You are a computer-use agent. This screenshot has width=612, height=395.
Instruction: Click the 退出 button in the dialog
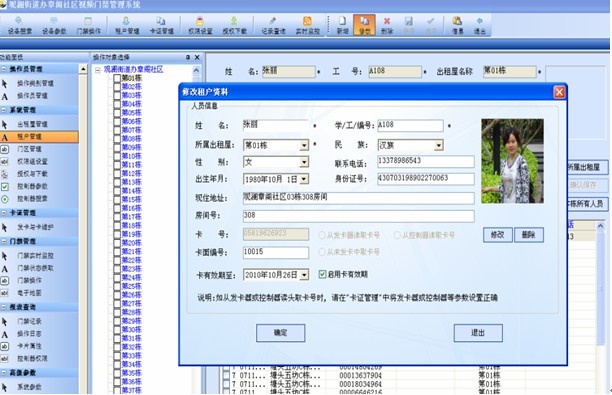(x=478, y=333)
